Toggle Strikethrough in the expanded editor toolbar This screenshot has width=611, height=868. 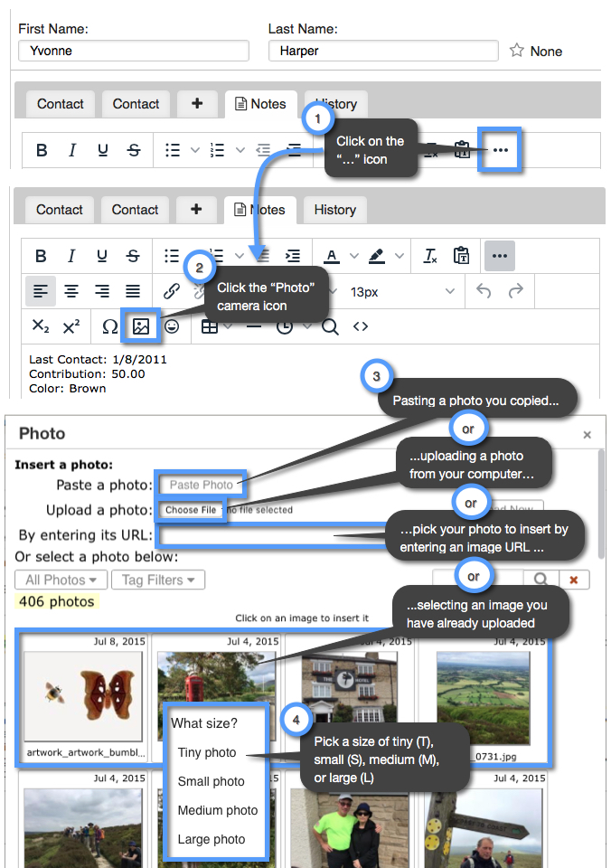tap(133, 256)
